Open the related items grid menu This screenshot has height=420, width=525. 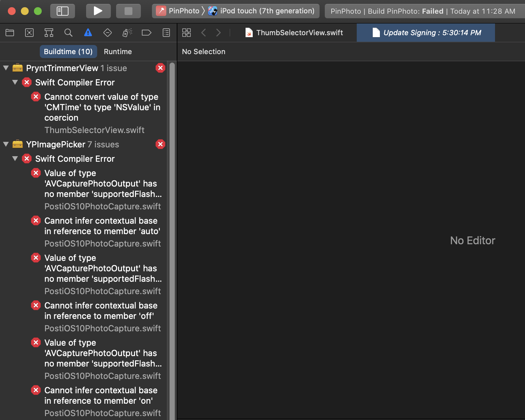pyautogui.click(x=187, y=33)
